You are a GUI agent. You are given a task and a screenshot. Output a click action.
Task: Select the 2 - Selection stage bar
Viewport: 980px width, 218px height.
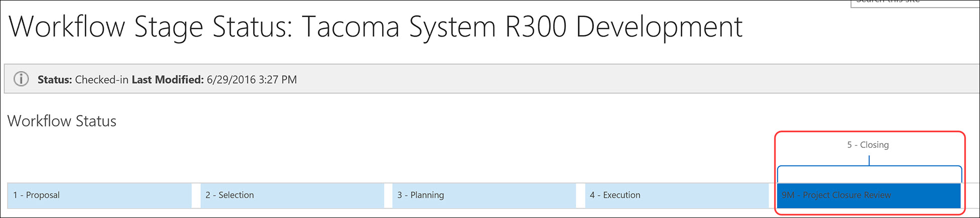292,195
